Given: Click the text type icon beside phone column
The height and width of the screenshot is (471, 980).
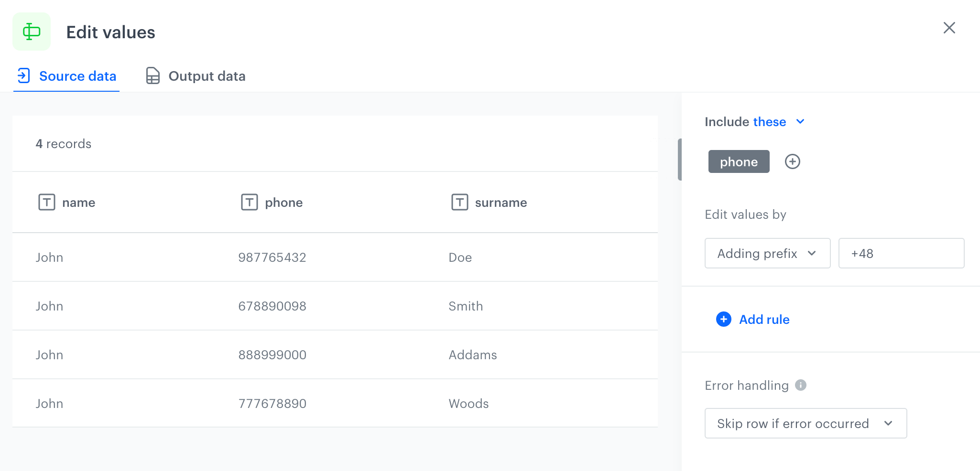Looking at the screenshot, I should 249,203.
